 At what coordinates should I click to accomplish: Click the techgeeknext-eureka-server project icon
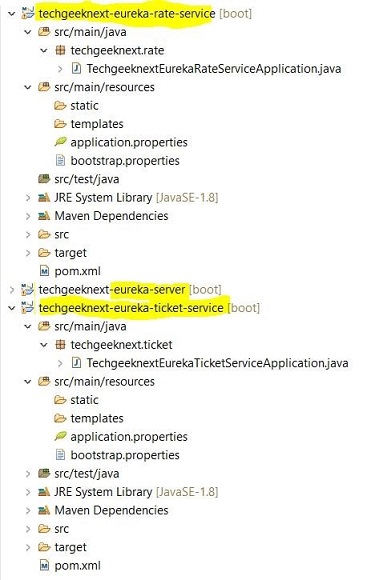coord(27,289)
